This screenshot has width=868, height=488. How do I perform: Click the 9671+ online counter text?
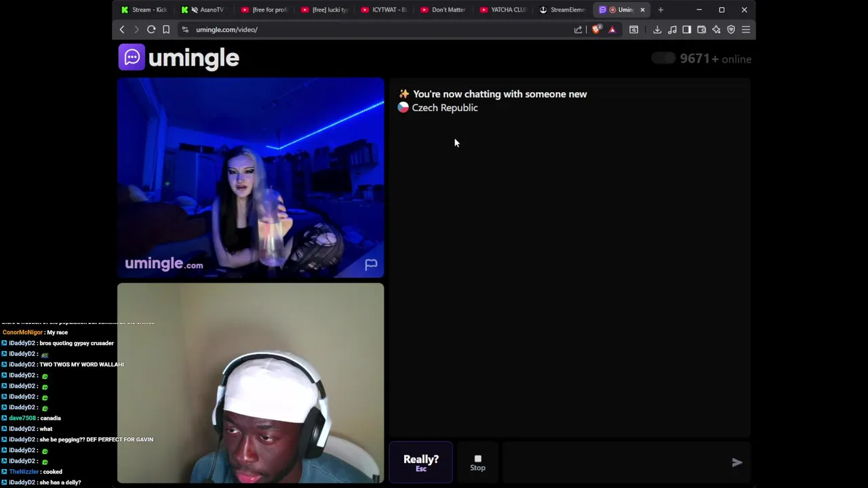(715, 59)
